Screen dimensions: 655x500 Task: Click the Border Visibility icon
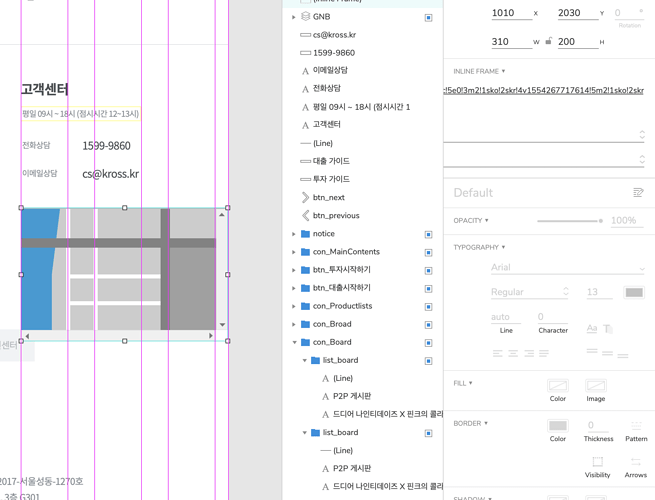[x=597, y=462]
